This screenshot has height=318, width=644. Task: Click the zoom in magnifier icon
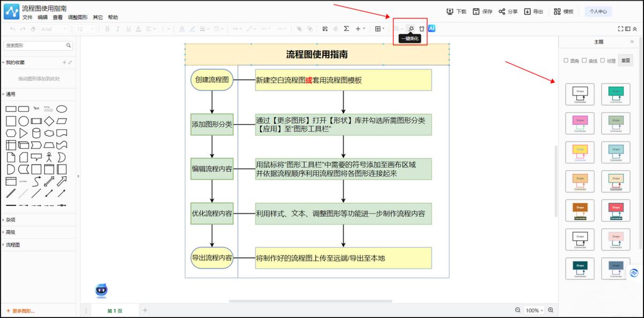click(x=550, y=310)
